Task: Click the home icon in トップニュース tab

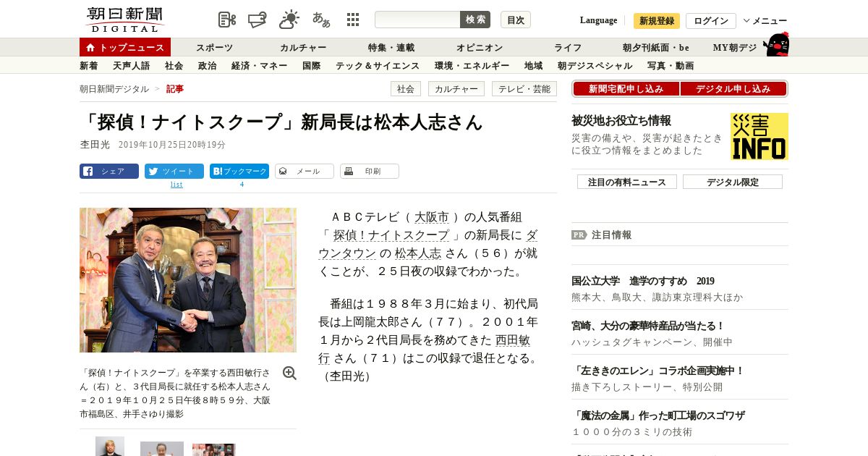Action: 90,48
